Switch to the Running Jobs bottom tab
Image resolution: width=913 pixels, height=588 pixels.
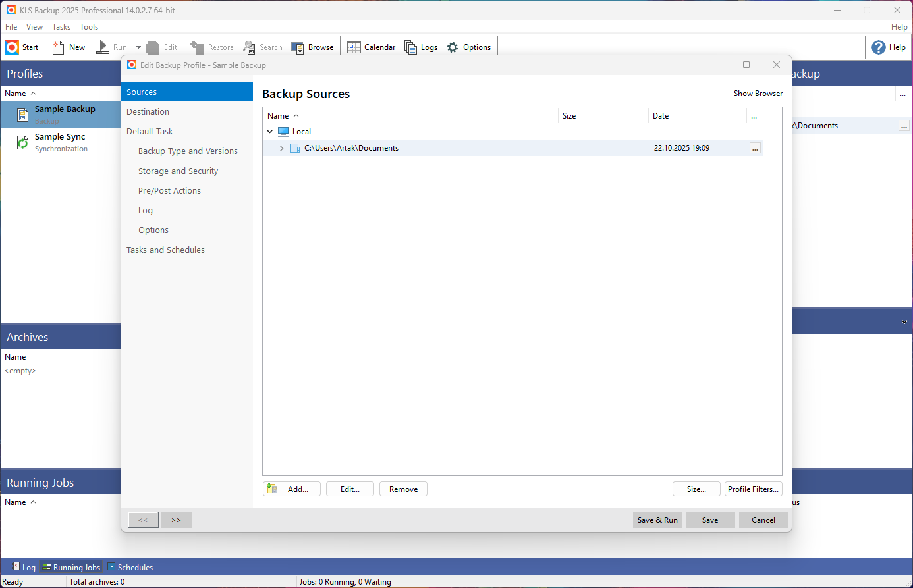tap(71, 567)
